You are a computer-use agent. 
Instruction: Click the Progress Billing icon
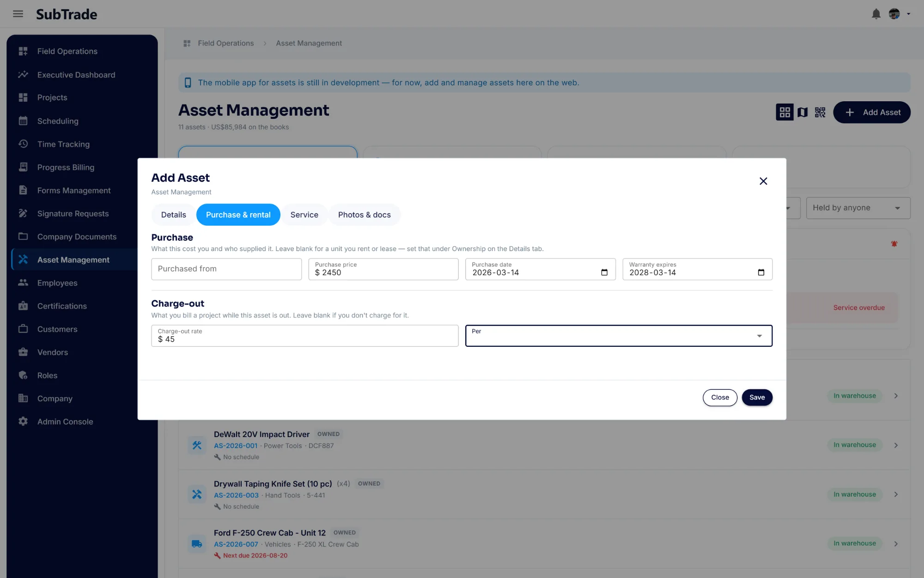pos(23,167)
